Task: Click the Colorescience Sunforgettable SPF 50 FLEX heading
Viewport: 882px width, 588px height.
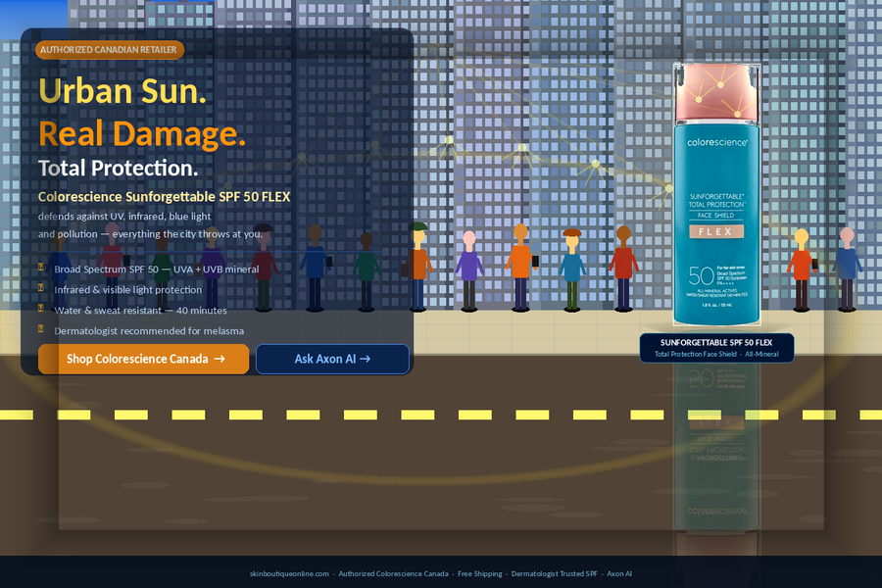Action: pos(165,197)
